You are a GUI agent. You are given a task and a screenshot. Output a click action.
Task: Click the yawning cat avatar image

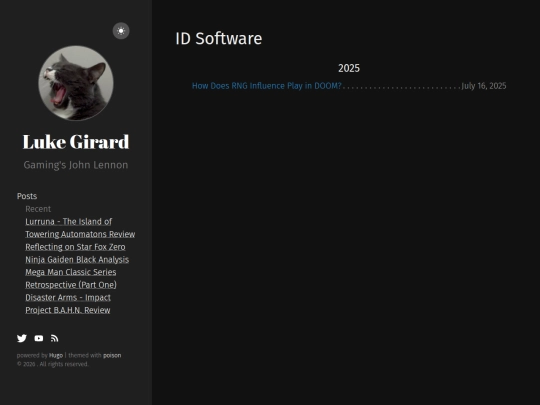(76, 83)
